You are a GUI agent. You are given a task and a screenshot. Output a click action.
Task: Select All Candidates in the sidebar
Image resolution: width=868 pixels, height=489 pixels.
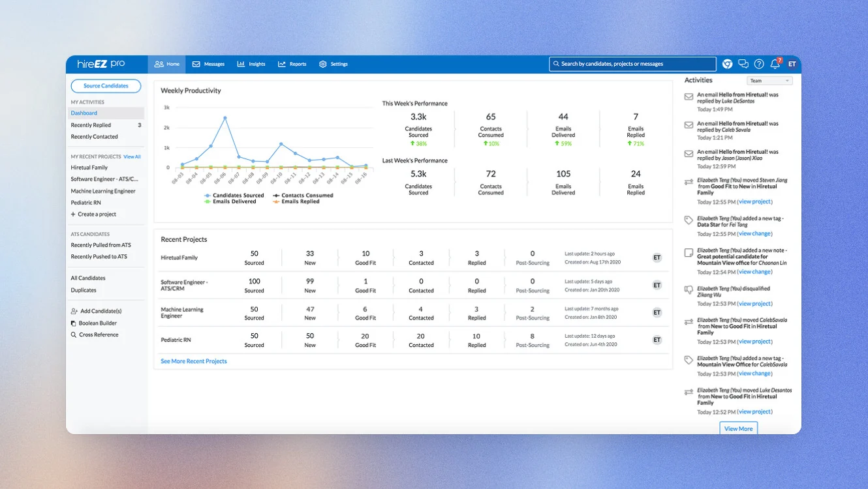click(88, 278)
